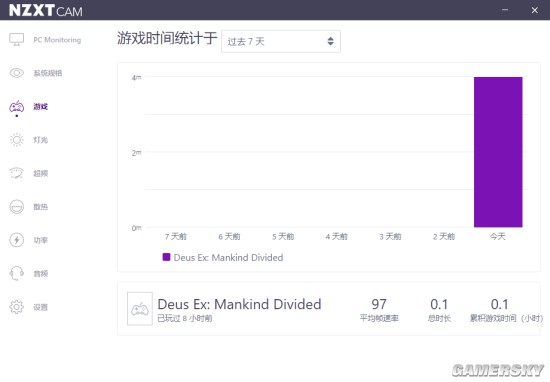Open the settings gear icon

click(x=16, y=307)
